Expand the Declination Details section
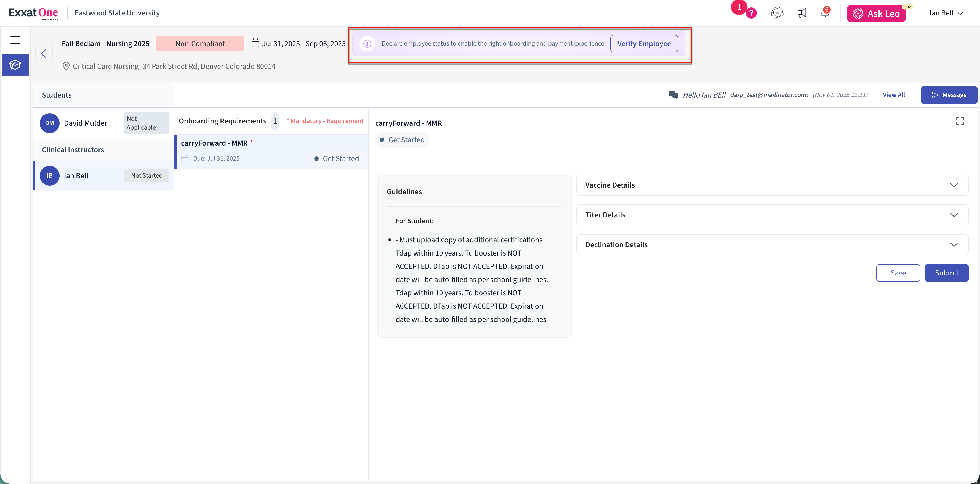 (x=772, y=244)
